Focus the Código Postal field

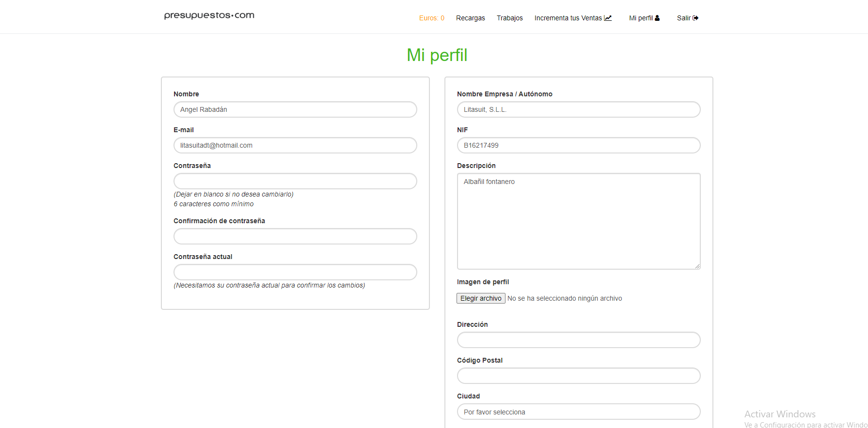point(578,376)
